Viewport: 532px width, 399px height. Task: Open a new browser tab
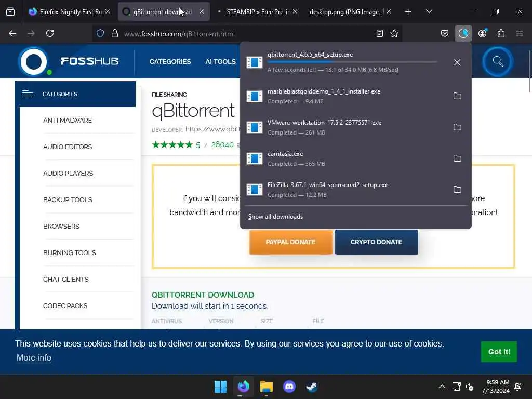408,12
